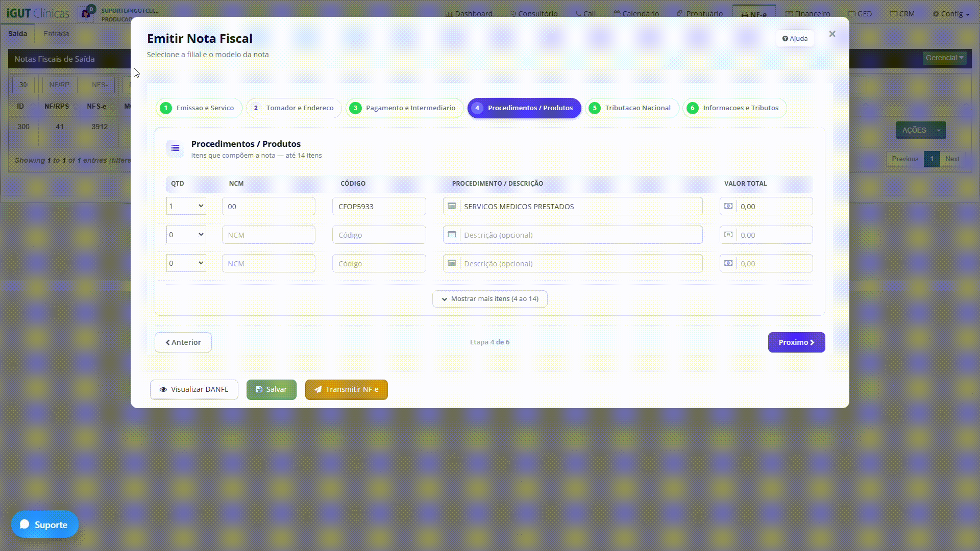Close the Emitir Nota Fiscal dialog

click(832, 34)
